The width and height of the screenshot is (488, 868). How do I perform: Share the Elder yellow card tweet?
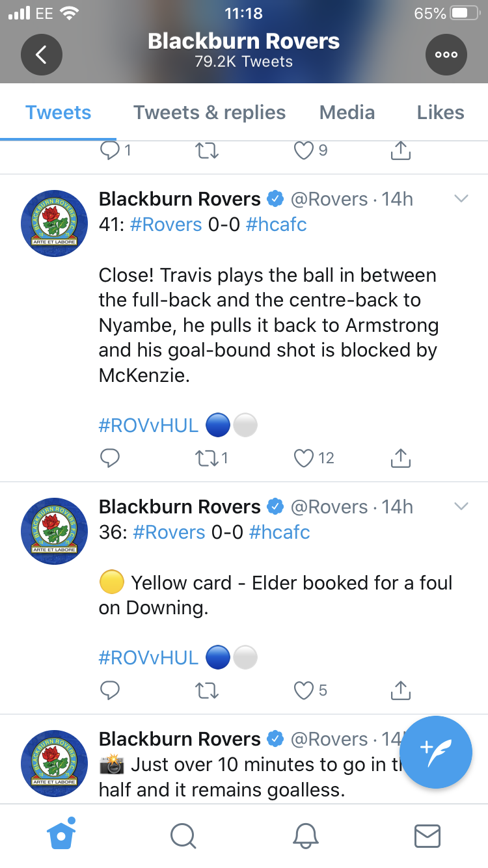pos(401,690)
